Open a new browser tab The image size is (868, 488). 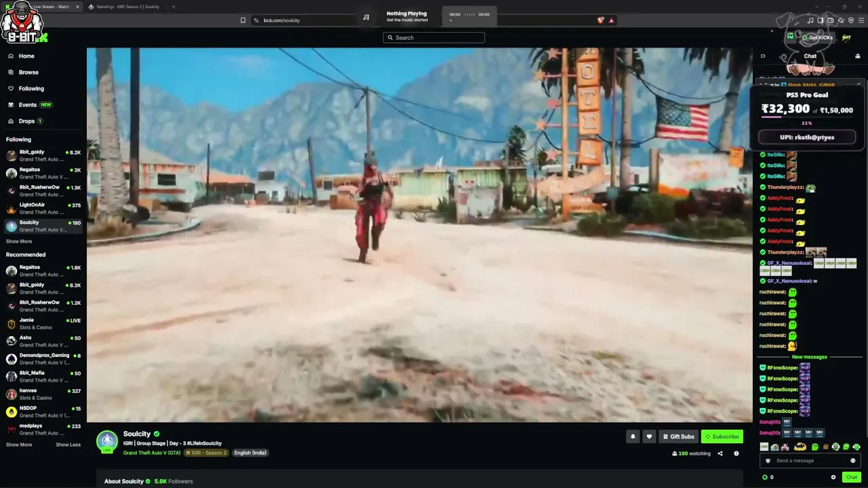[x=173, y=7]
